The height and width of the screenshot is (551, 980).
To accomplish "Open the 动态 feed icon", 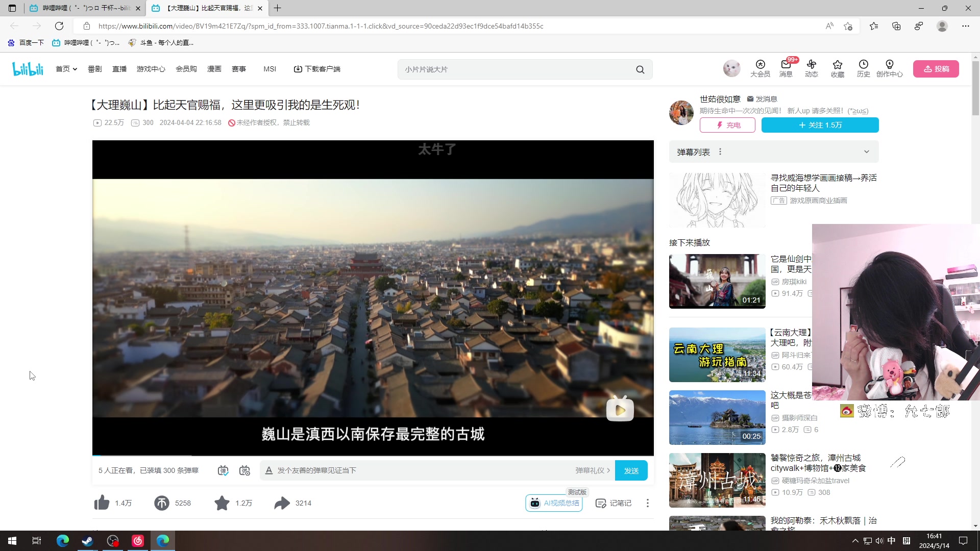I will pos(812,68).
